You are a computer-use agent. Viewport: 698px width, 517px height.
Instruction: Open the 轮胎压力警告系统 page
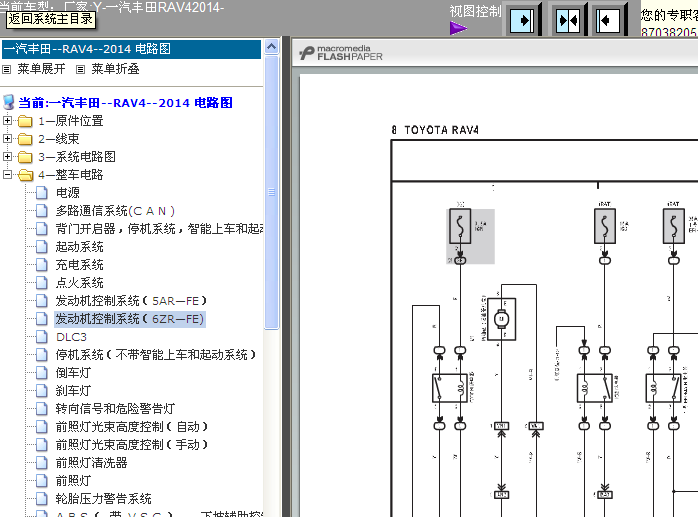(103, 499)
